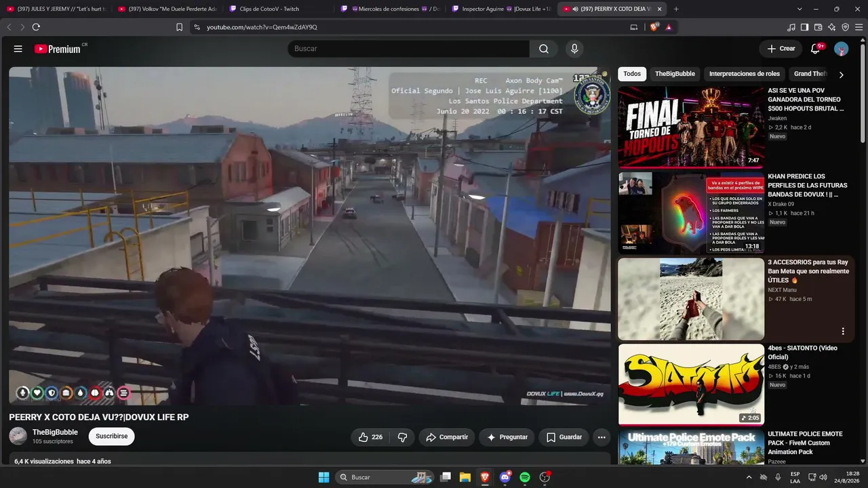The height and width of the screenshot is (488, 868).
Task: Click the YouTube search magnifier button
Action: pyautogui.click(x=544, y=49)
